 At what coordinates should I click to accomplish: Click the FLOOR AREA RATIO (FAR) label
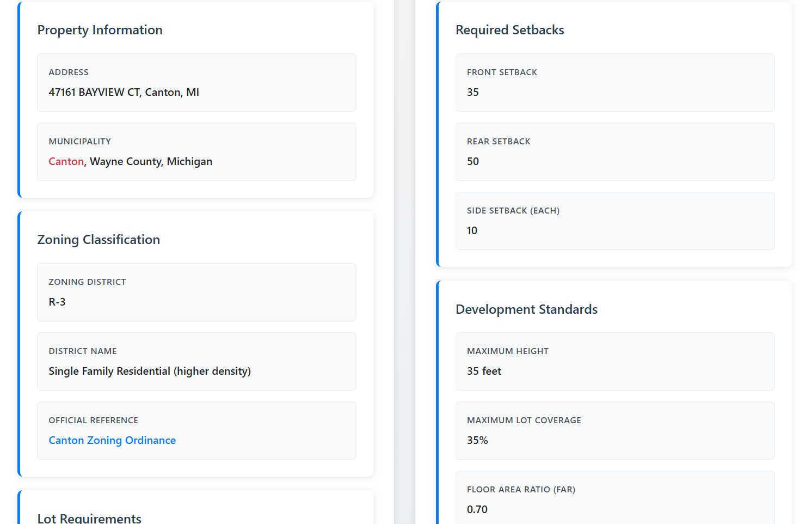[x=521, y=489]
